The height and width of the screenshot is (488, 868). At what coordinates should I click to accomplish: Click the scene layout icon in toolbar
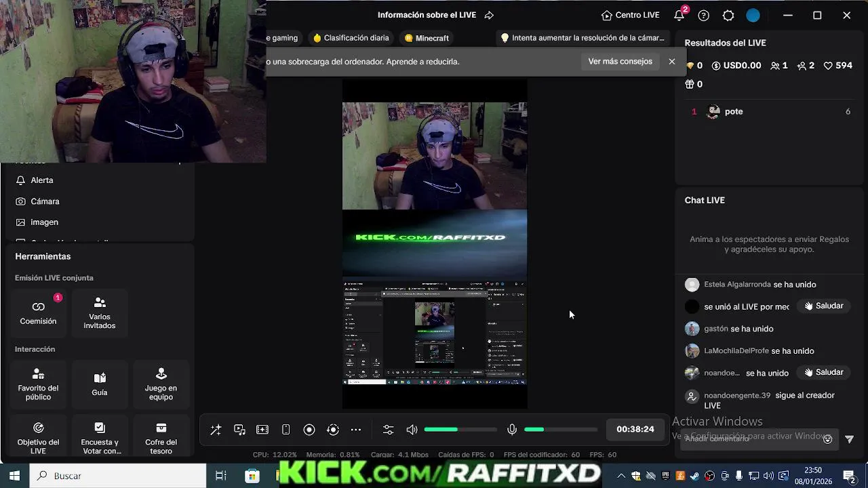tap(262, 430)
